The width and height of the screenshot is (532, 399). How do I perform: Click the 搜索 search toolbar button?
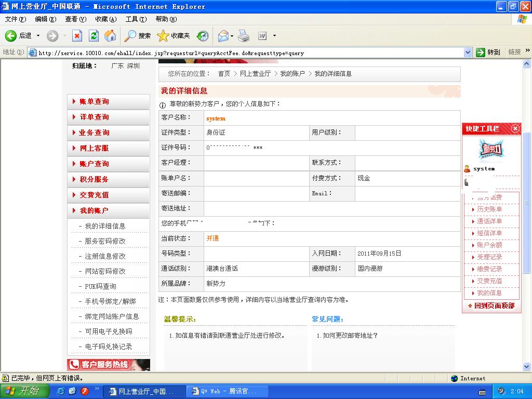pyautogui.click(x=138, y=36)
